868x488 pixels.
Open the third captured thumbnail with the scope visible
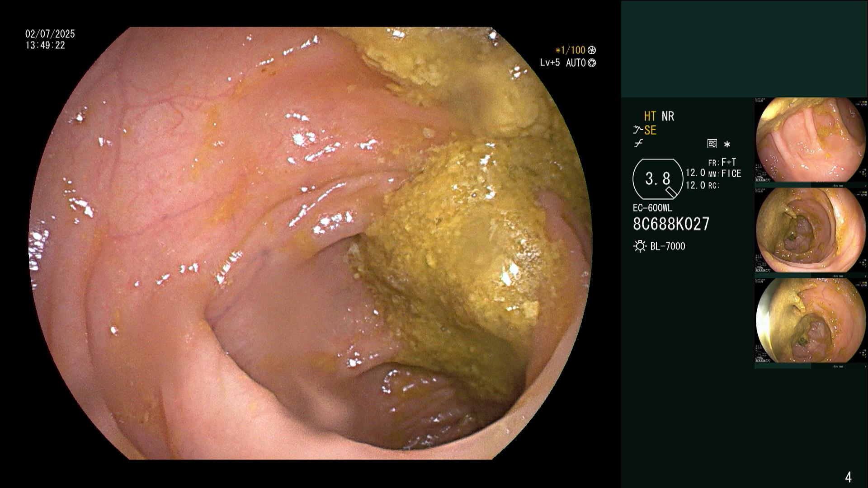pyautogui.click(x=811, y=321)
